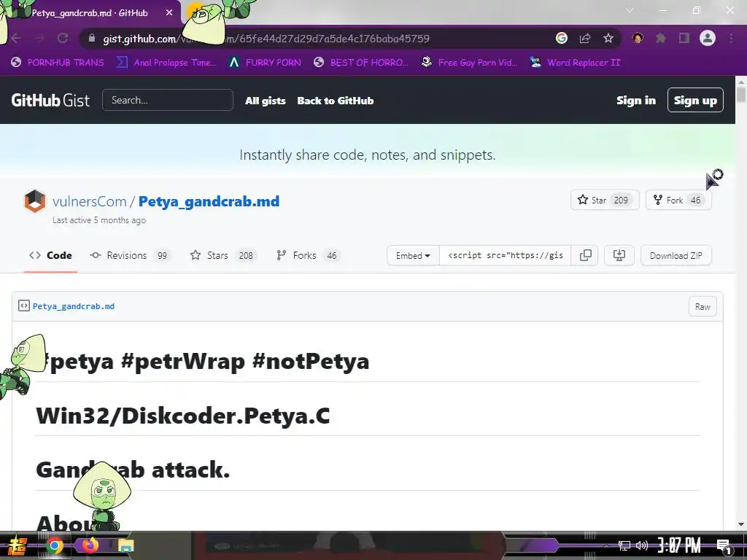Open the Chrome profile avatar

(x=708, y=38)
